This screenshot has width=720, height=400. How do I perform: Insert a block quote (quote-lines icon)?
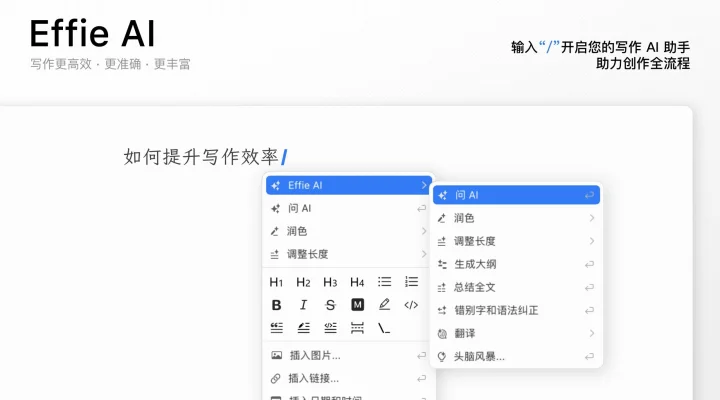pyautogui.click(x=276, y=328)
